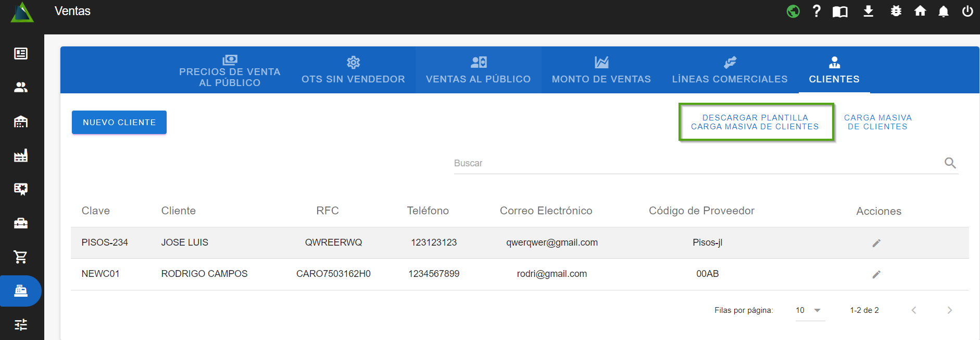This screenshot has height=340, width=980.
Task: Go to next page of table
Action: pos(949,310)
